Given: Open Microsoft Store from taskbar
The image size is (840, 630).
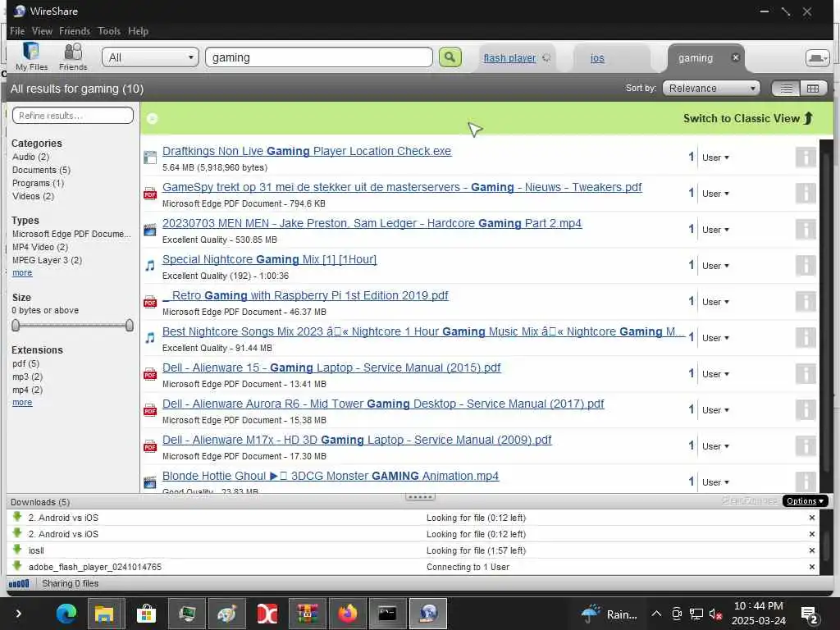Looking at the screenshot, I should pyautogui.click(x=146, y=614).
